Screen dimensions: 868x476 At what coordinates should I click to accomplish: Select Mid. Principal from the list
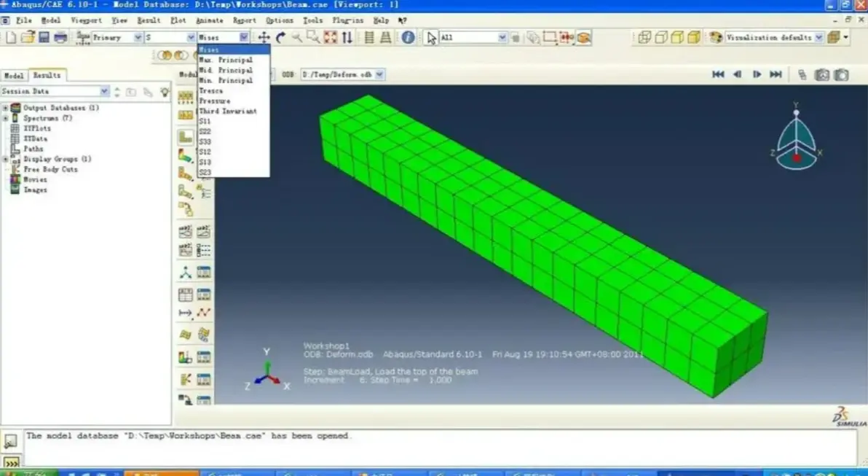pos(234,71)
